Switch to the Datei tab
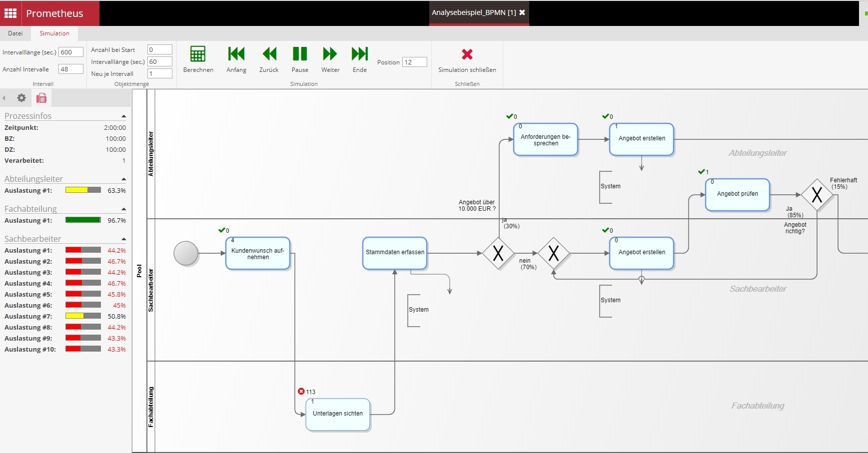The height and width of the screenshot is (453, 868). pos(15,33)
